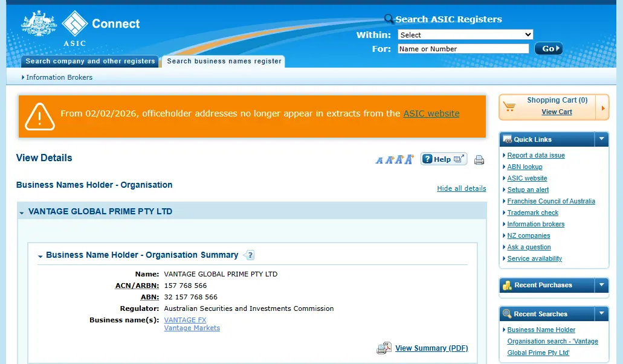Collapse Business Name Holder - Organisation Summary section
Screen dimensions: 623x364
pos(40,257)
